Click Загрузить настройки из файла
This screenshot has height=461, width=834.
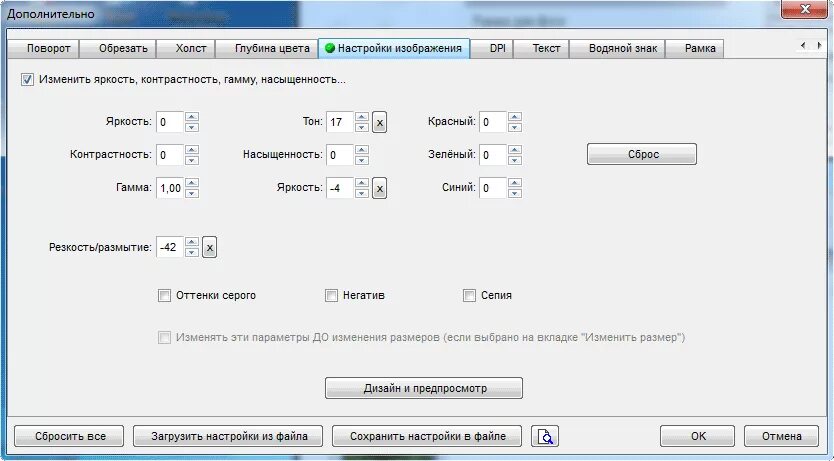coord(228,436)
